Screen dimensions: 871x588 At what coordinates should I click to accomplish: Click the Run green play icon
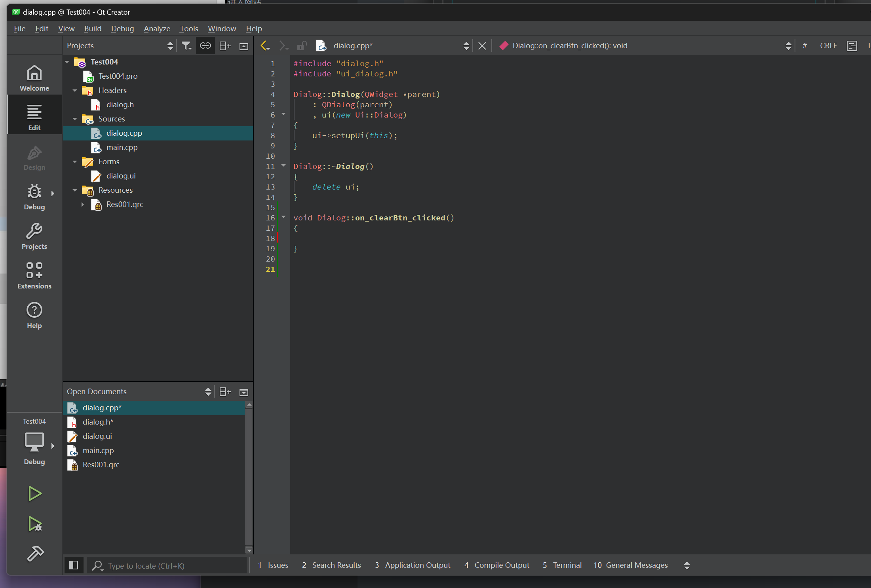point(34,493)
